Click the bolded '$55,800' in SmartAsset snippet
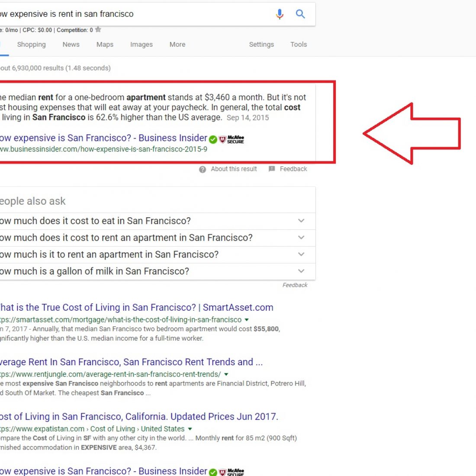The width and height of the screenshot is (476, 476). click(266, 329)
